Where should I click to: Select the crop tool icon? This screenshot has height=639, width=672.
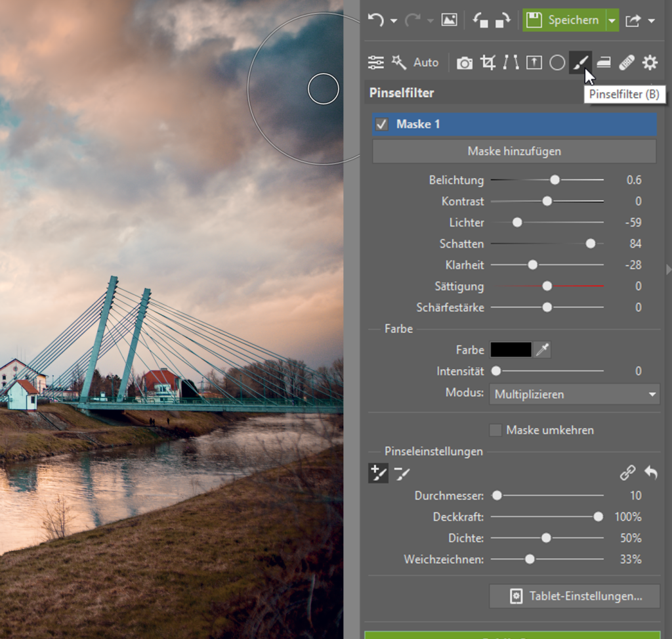pyautogui.click(x=488, y=62)
